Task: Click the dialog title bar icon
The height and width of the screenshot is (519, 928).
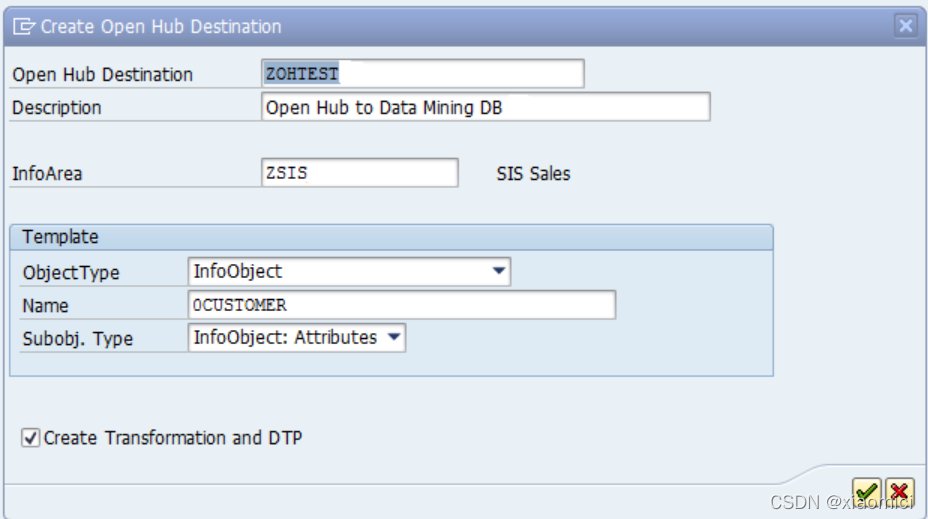Action: 24,27
